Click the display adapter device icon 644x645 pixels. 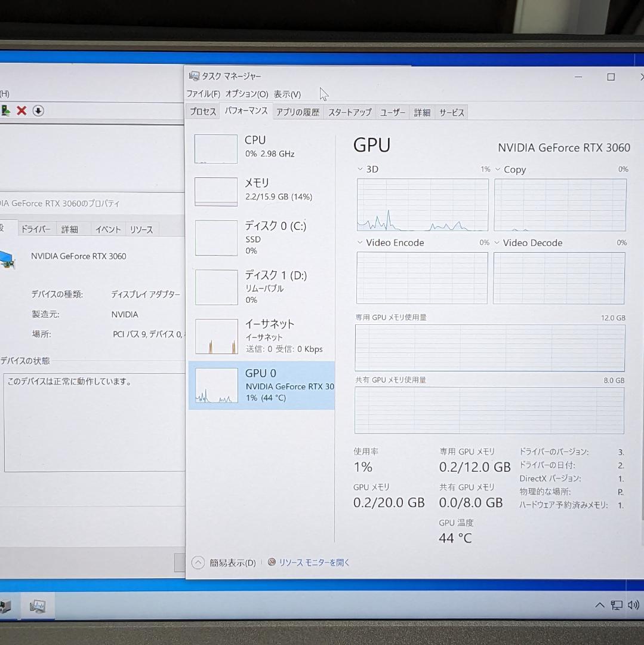click(x=8, y=260)
